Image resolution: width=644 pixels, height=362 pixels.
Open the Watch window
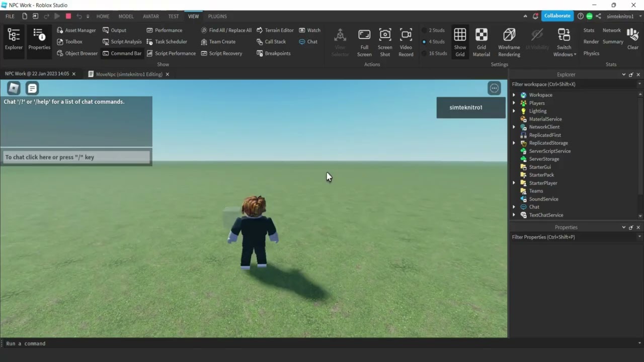click(309, 30)
